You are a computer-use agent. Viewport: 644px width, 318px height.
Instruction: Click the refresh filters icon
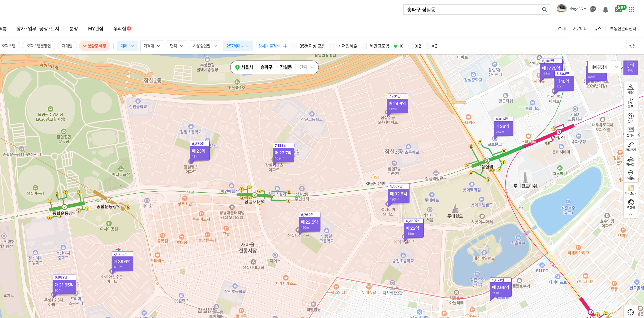[x=632, y=46]
